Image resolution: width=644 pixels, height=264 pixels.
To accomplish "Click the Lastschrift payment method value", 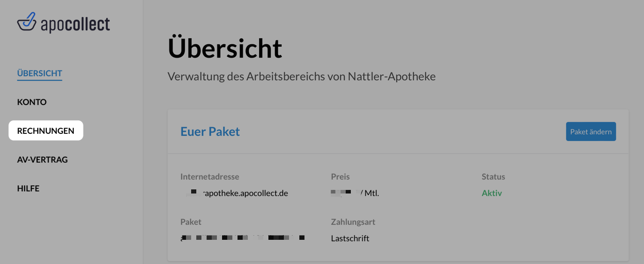I will coord(350,238).
